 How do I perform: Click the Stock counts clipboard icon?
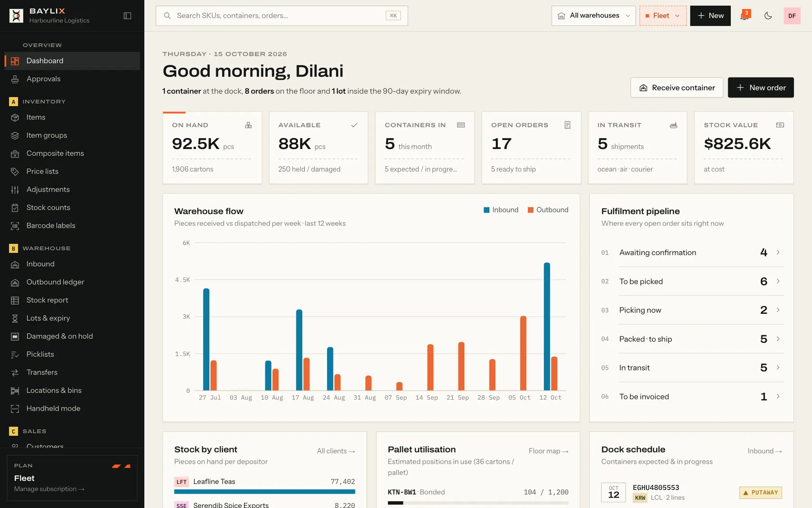click(15, 208)
